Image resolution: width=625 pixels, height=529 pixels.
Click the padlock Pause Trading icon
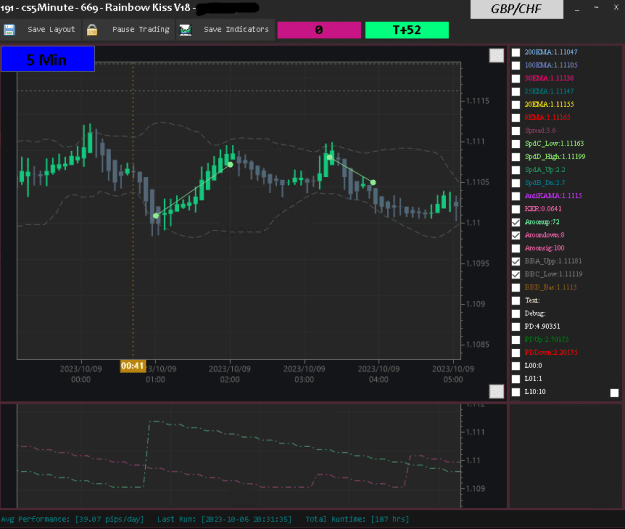coord(92,30)
